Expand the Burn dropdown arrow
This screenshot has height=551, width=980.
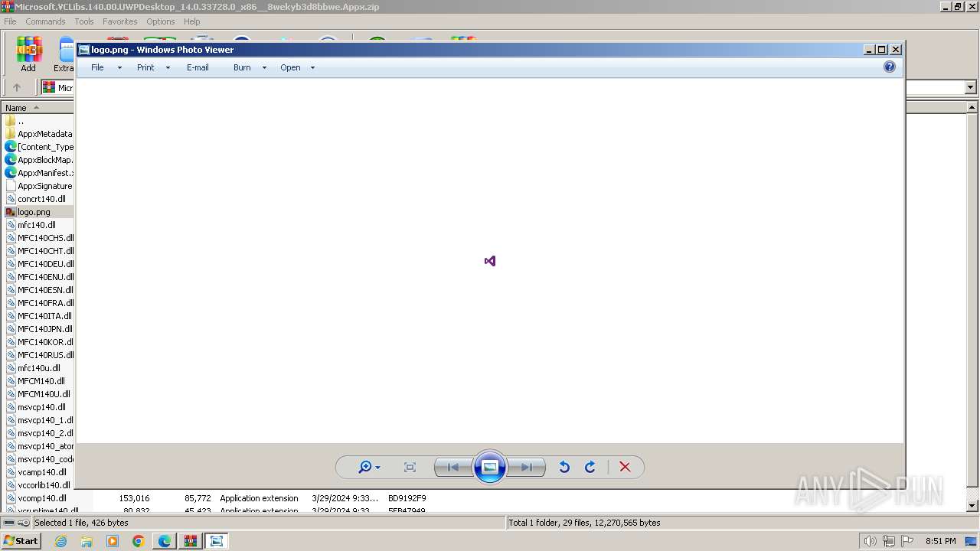click(264, 68)
